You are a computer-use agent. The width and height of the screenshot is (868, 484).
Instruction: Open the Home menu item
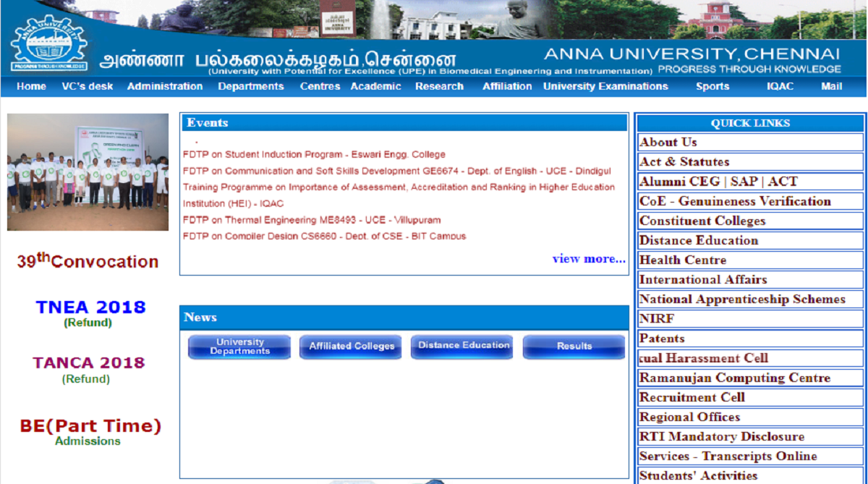pyautogui.click(x=31, y=86)
